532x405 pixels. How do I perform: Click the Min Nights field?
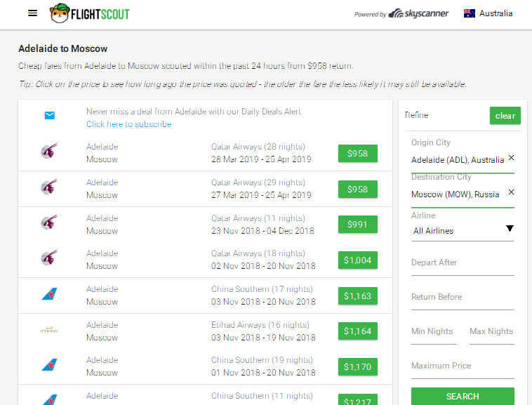(434, 331)
